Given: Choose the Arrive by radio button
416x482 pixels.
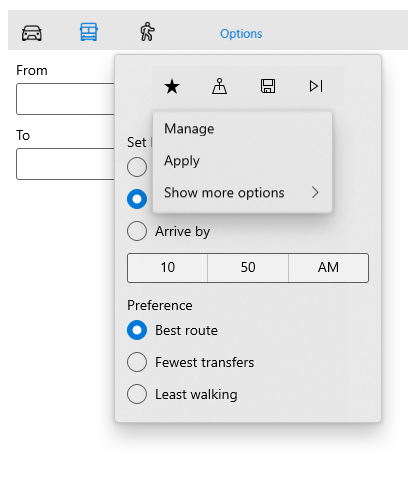Looking at the screenshot, I should pos(169,231).
